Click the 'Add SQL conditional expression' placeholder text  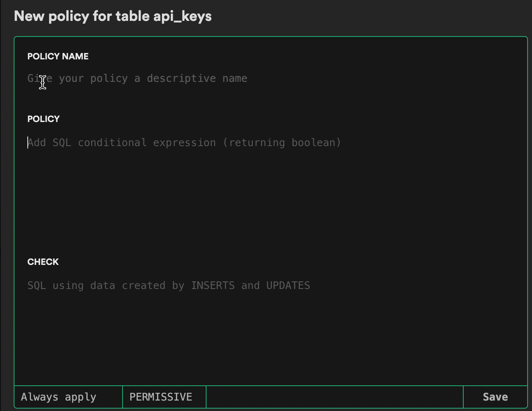point(184,142)
